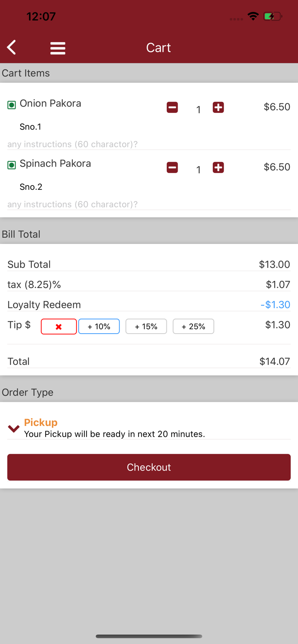Tap the back arrow in header
The height and width of the screenshot is (644, 298).
click(12, 47)
